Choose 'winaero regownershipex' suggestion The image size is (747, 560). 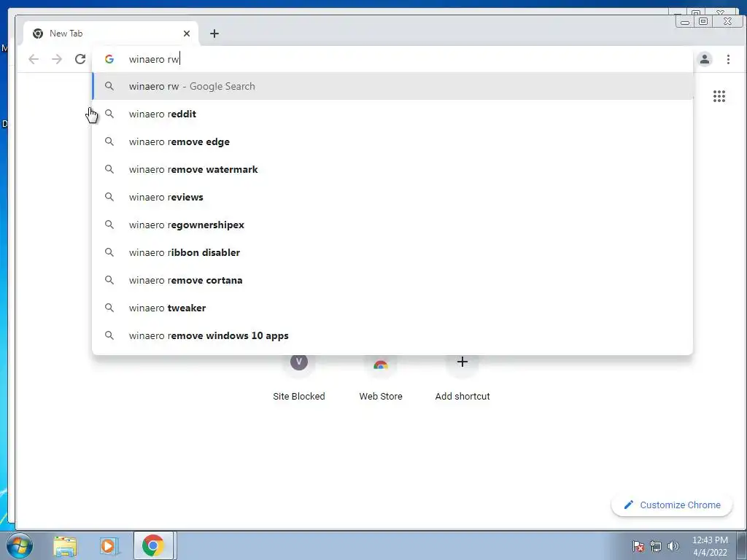pos(392,225)
